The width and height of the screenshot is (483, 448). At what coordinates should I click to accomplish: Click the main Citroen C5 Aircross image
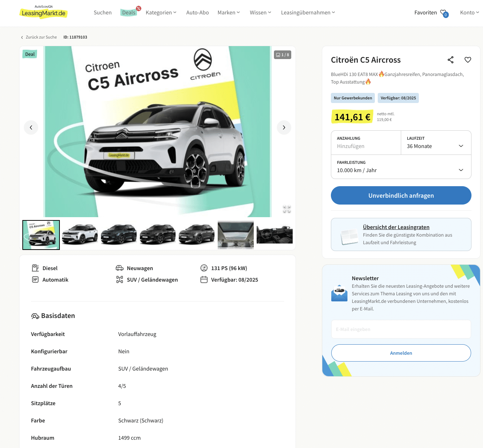158,131
